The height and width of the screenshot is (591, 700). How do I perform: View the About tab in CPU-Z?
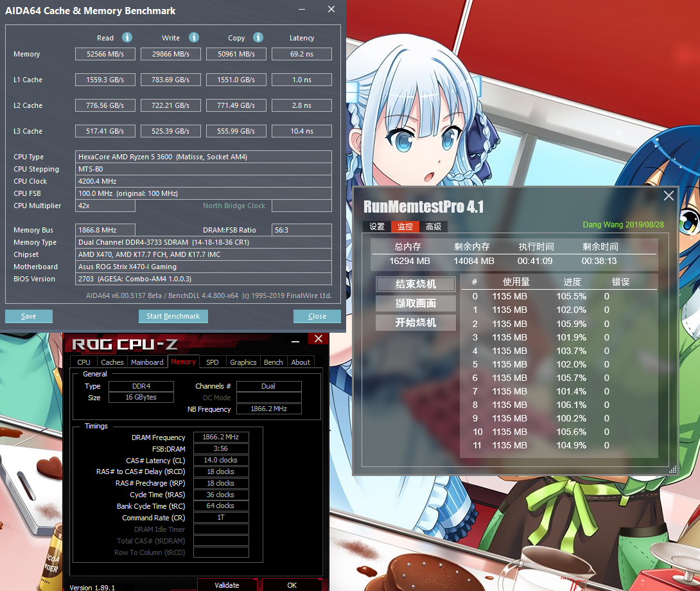click(x=301, y=362)
